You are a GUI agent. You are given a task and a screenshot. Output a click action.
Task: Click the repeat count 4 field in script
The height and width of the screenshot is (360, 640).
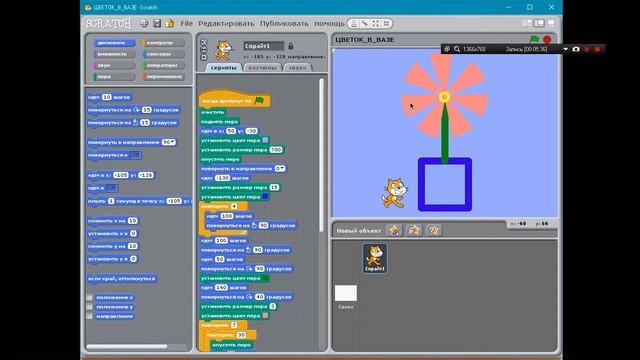[x=234, y=206]
